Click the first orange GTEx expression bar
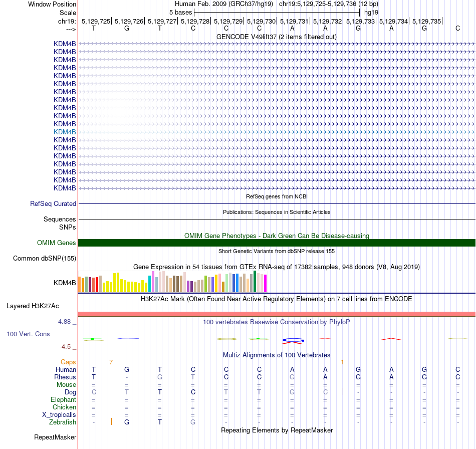 tap(80, 285)
